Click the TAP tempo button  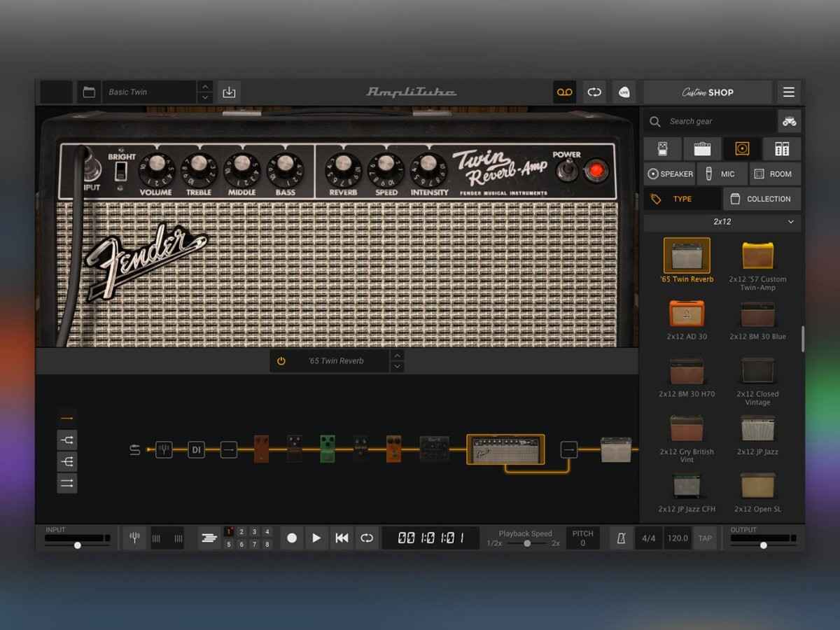click(x=705, y=538)
